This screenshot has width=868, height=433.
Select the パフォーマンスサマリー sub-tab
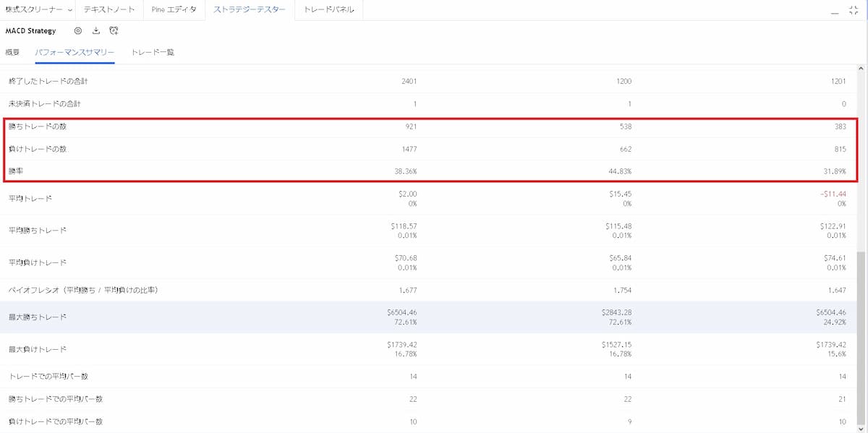pyautogui.click(x=75, y=52)
